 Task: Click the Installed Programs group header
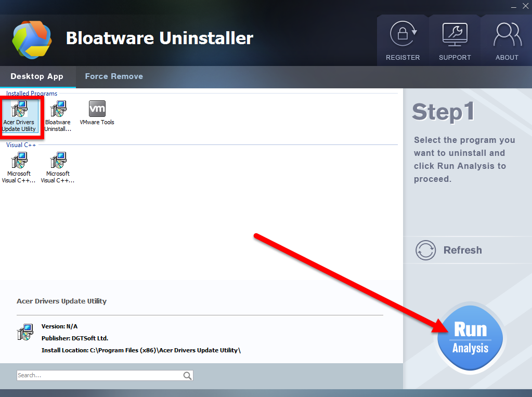(32, 93)
